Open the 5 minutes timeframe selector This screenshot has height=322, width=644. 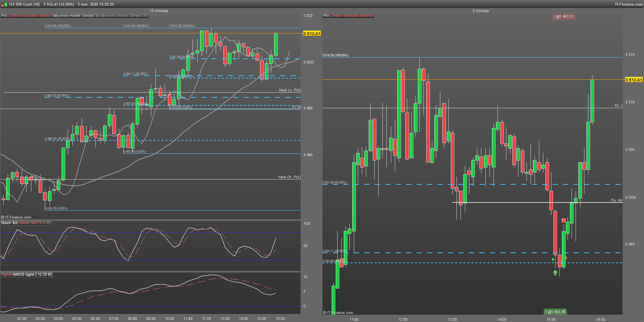tap(481, 11)
